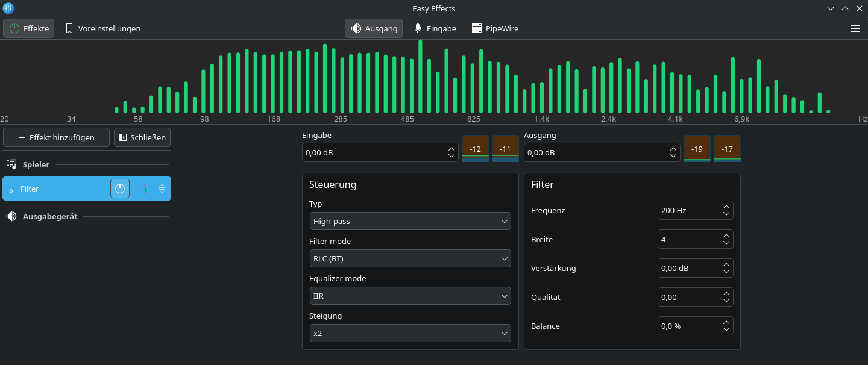Increase Breite with up arrow
Image resolution: width=868 pixels, height=365 pixels.
(x=726, y=236)
